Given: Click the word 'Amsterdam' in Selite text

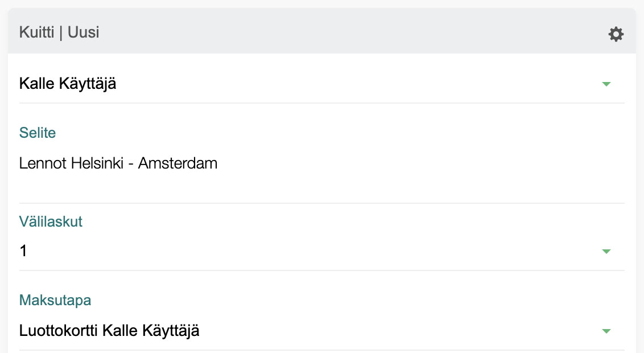Looking at the screenshot, I should tap(177, 164).
